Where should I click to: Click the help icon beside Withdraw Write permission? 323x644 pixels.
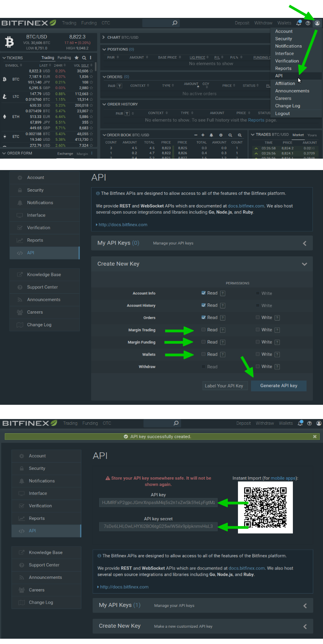tap(277, 367)
